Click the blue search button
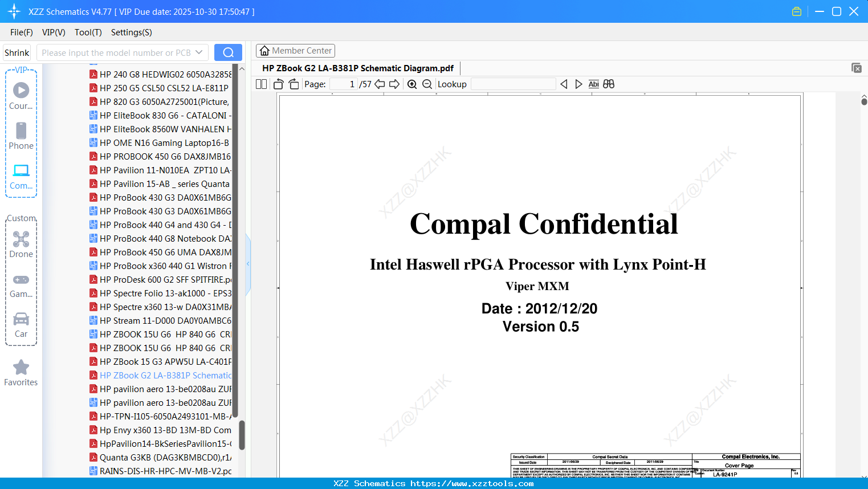 (228, 52)
